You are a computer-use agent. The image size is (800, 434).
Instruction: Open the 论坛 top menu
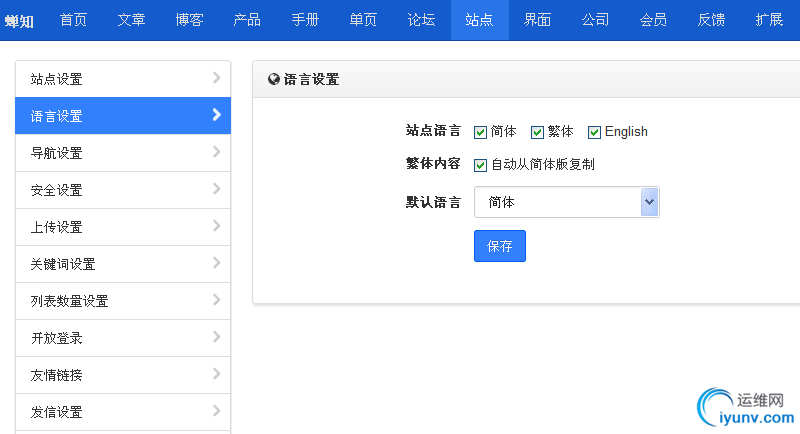[x=421, y=20]
